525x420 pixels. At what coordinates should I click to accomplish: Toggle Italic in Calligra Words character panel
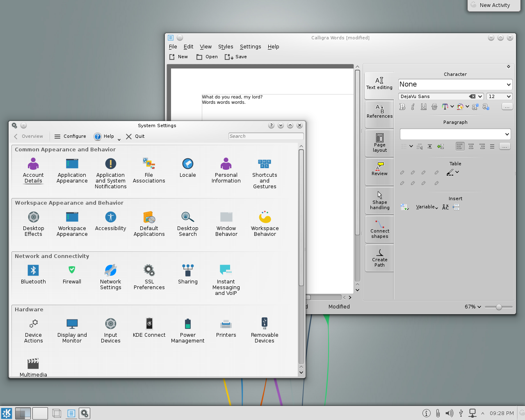(413, 107)
